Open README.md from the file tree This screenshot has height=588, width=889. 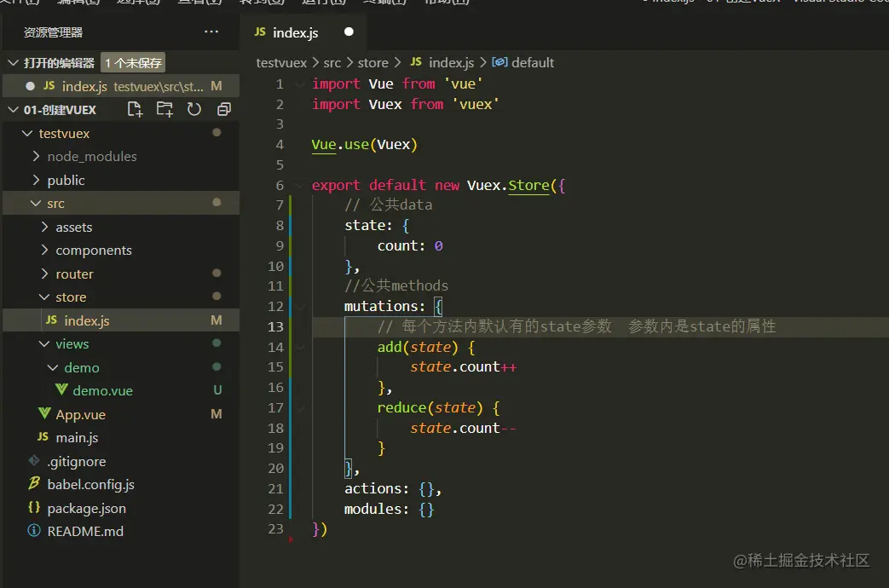[x=121, y=531]
